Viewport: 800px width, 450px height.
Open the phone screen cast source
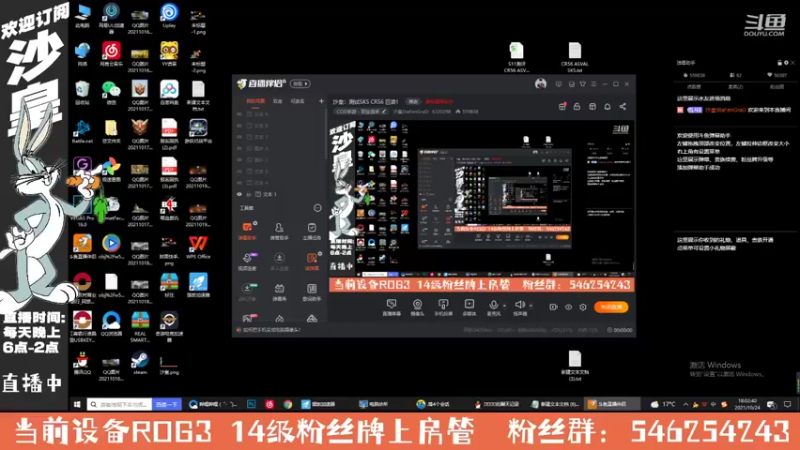pyautogui.click(x=443, y=307)
